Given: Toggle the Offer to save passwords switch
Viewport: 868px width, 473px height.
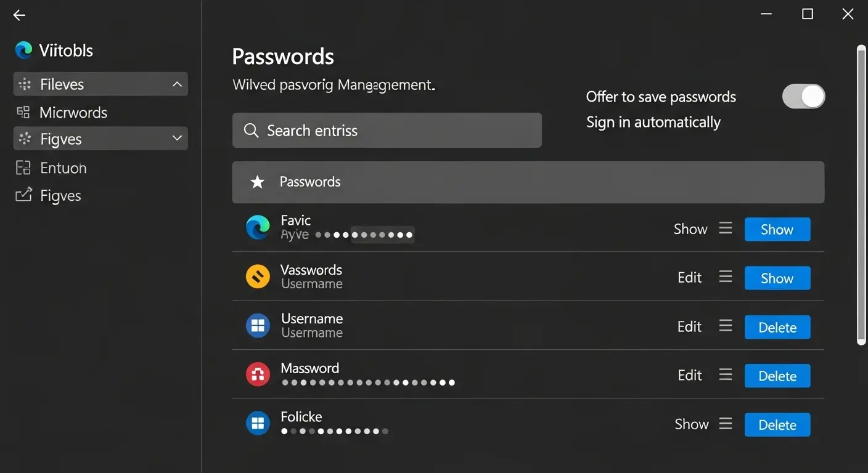Looking at the screenshot, I should pyautogui.click(x=803, y=97).
